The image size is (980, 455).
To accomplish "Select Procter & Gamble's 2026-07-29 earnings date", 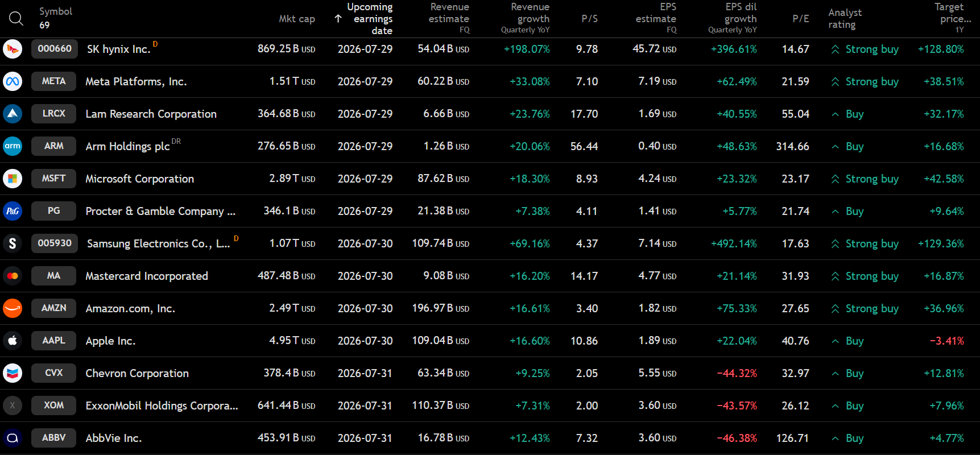I will [365, 212].
